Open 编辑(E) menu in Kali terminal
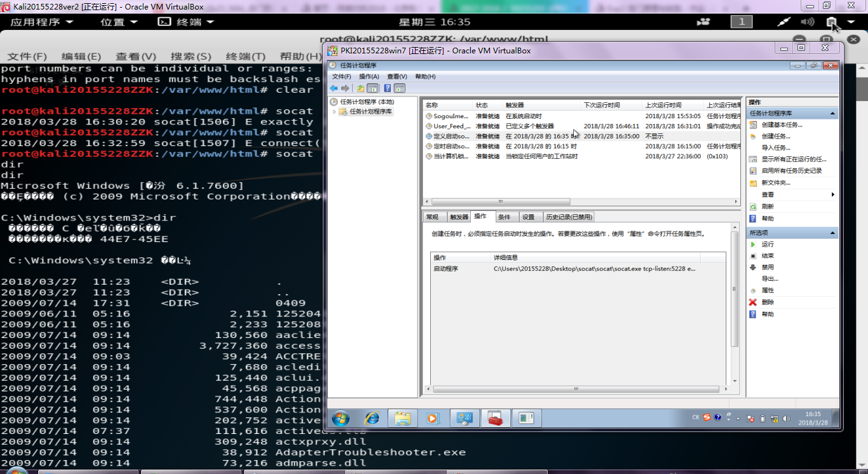 [81, 57]
